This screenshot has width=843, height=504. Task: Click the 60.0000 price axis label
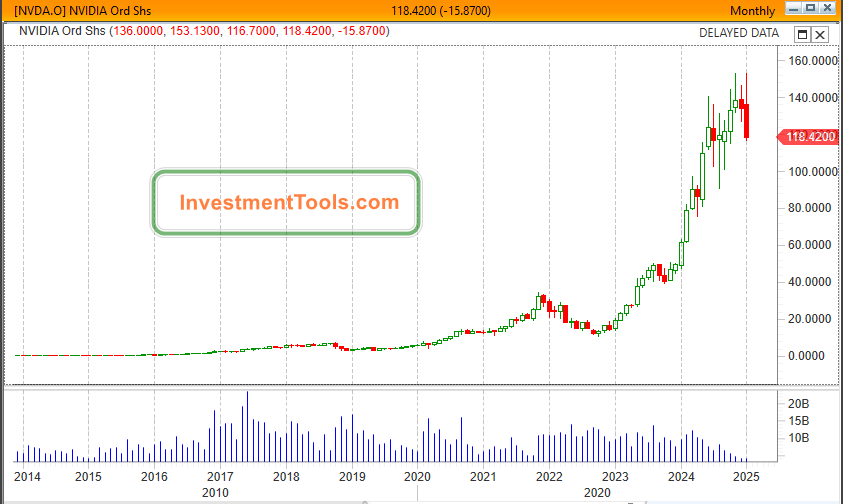tap(810, 245)
